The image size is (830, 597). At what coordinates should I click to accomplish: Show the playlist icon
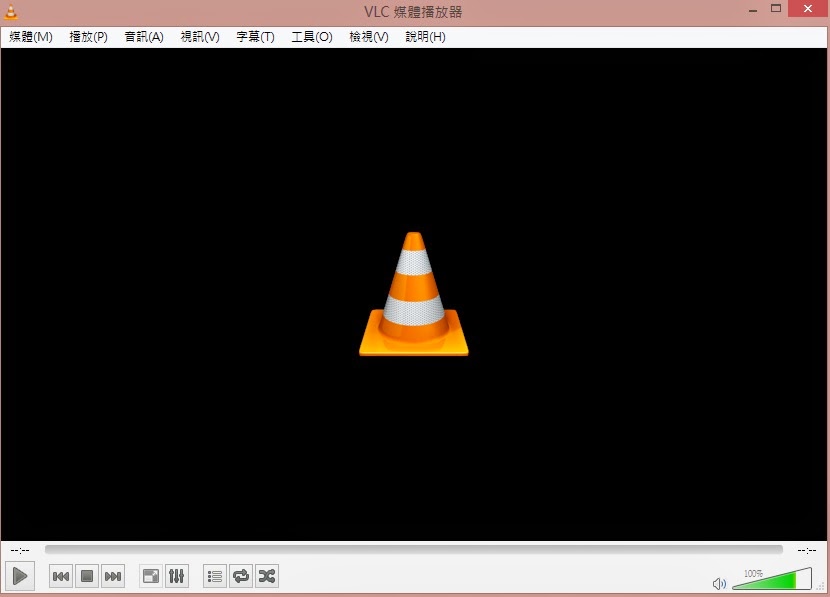pos(215,576)
